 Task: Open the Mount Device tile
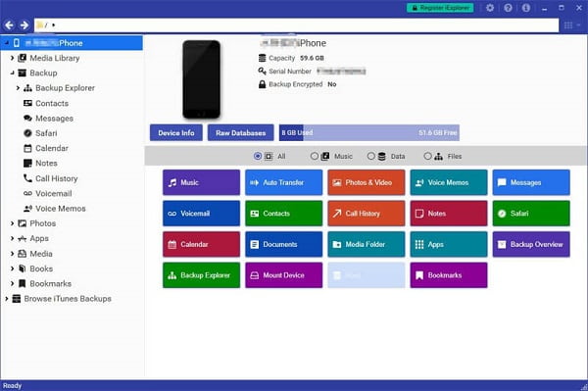284,275
